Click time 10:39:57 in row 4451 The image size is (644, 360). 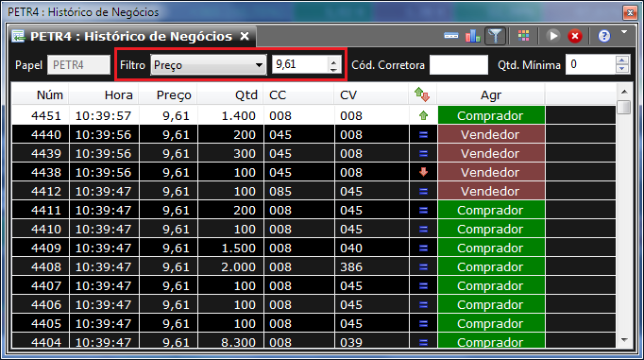click(104, 115)
